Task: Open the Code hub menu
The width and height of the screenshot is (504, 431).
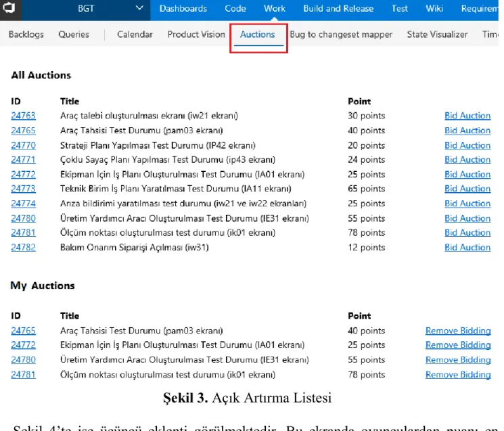Action: coord(235,8)
